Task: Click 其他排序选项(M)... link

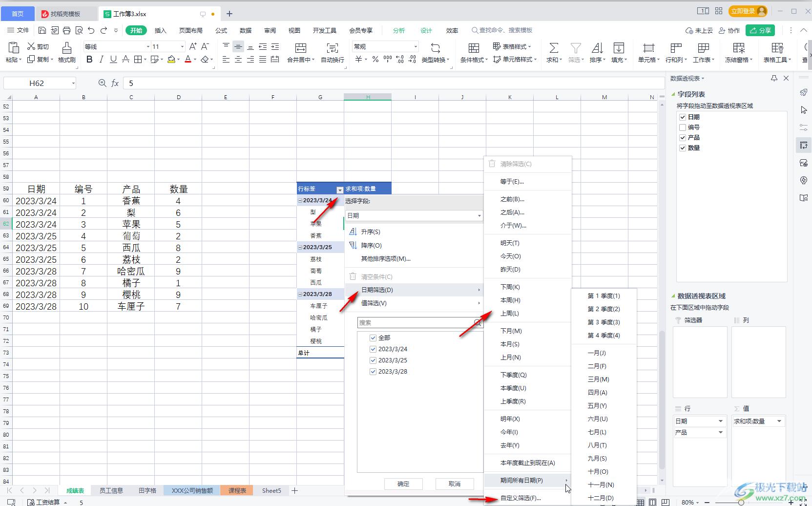Action: 386,258
